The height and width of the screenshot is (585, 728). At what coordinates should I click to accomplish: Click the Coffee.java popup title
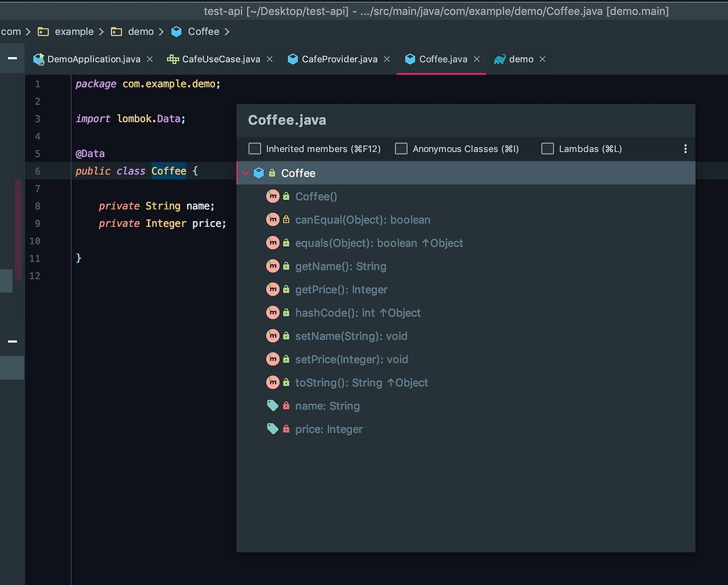point(287,120)
